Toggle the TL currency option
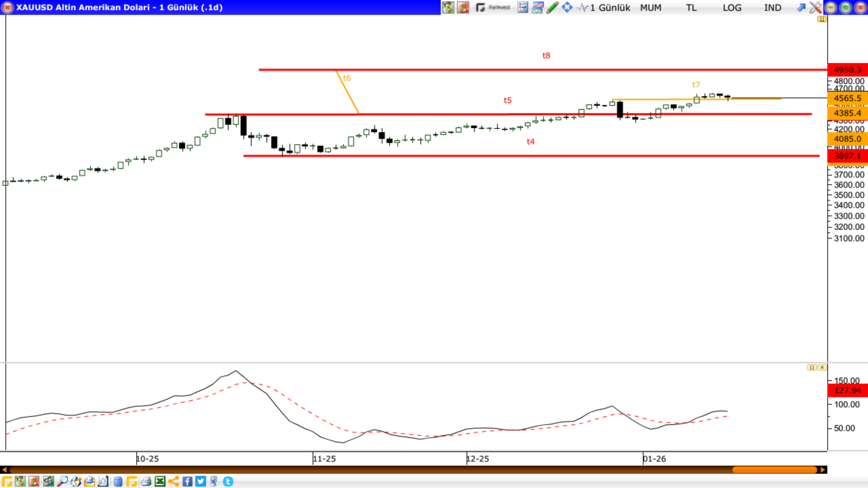The image size is (868, 488). pos(691,8)
